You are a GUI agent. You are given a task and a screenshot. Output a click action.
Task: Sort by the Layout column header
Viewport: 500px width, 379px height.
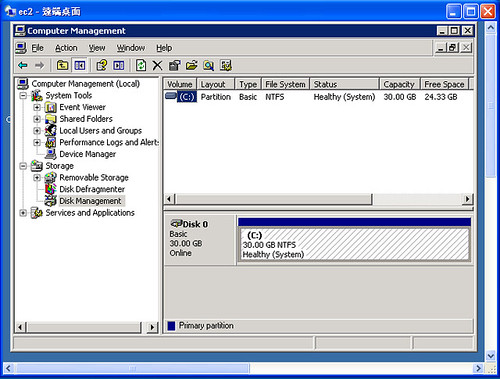pos(216,84)
